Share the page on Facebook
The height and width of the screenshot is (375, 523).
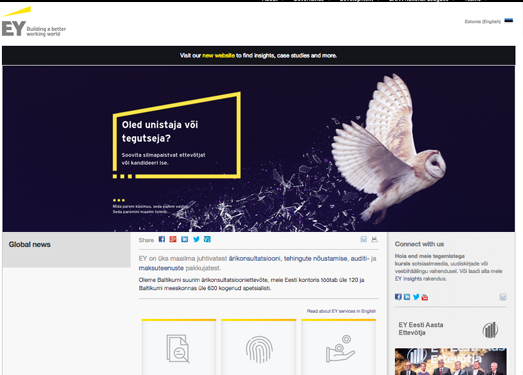162,239
